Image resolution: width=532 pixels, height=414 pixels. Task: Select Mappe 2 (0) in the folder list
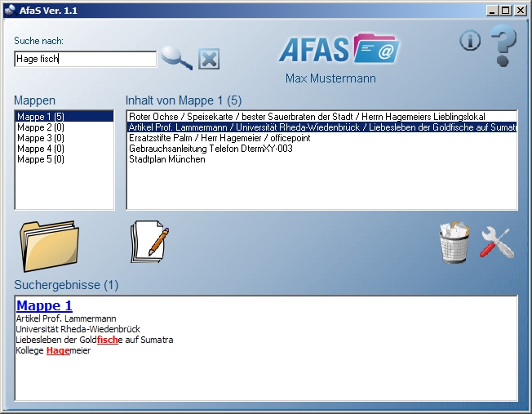tap(41, 127)
